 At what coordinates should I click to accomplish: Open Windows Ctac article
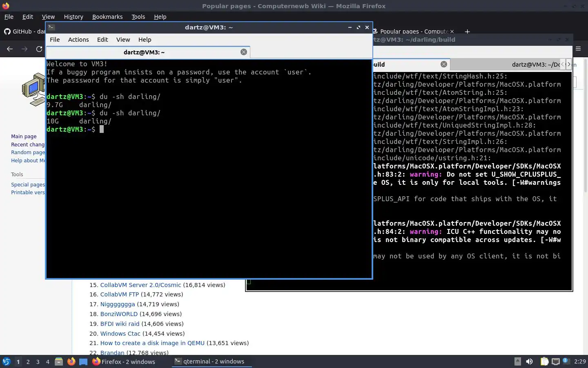point(120,334)
